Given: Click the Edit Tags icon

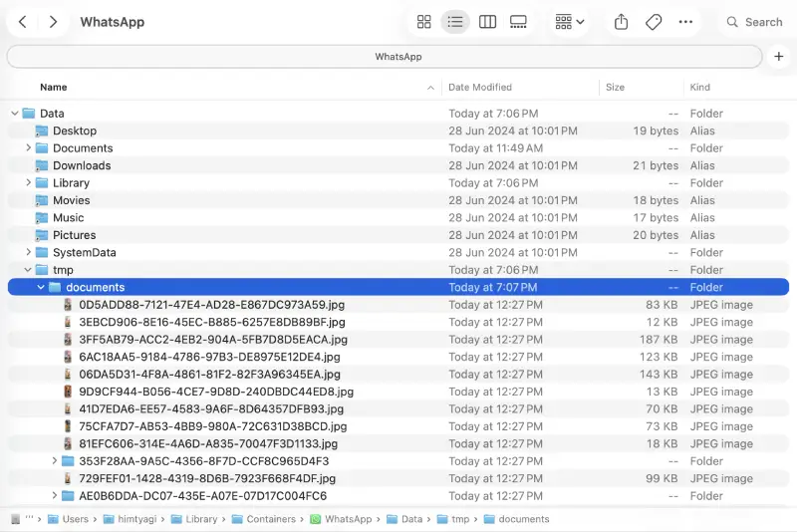Looking at the screenshot, I should pyautogui.click(x=654, y=22).
